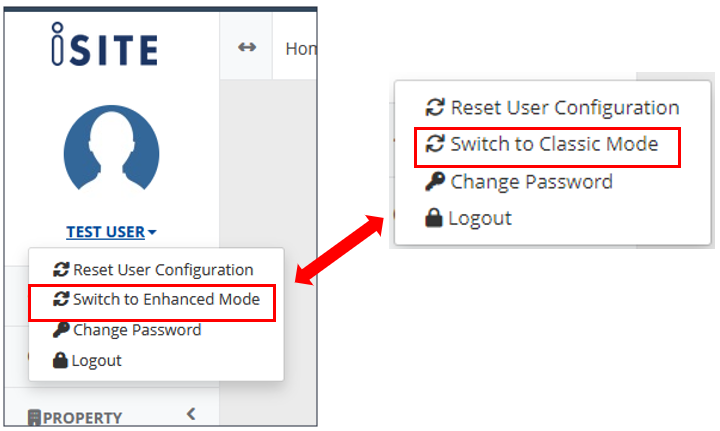This screenshot has width=720, height=431.
Task: Click the user avatar picture
Action: click(112, 148)
